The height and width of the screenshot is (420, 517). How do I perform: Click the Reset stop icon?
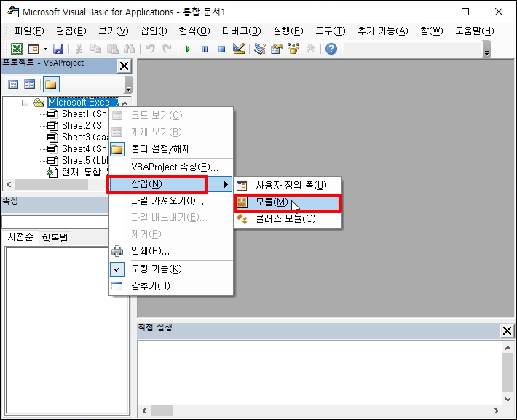coord(221,49)
